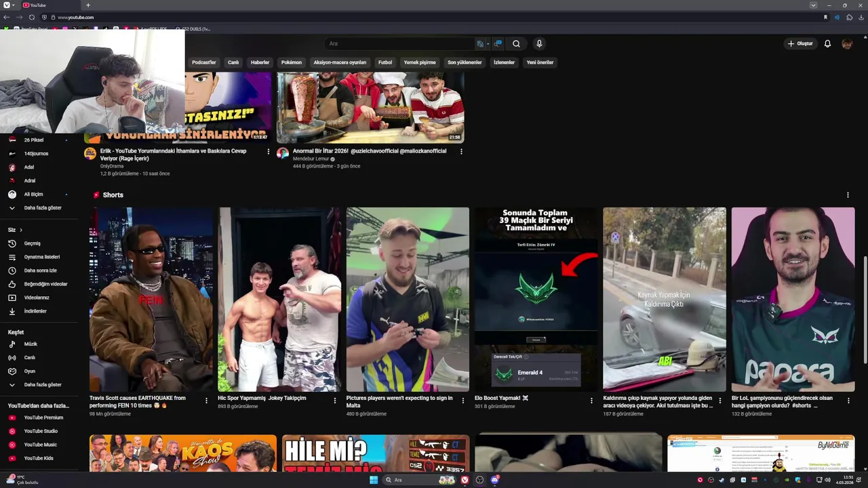Select the Aksiyon-macera oyunları chip
The image size is (868, 488).
tap(340, 62)
